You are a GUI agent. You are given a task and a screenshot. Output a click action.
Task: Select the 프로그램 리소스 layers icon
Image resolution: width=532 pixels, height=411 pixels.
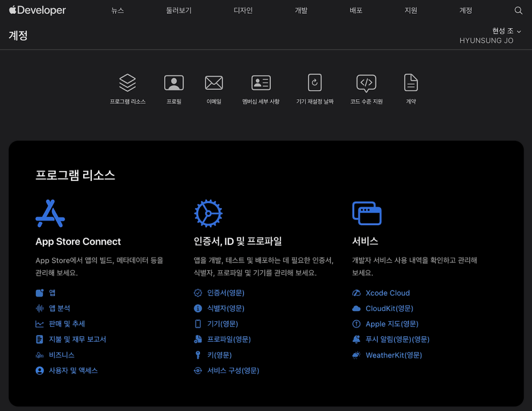128,83
